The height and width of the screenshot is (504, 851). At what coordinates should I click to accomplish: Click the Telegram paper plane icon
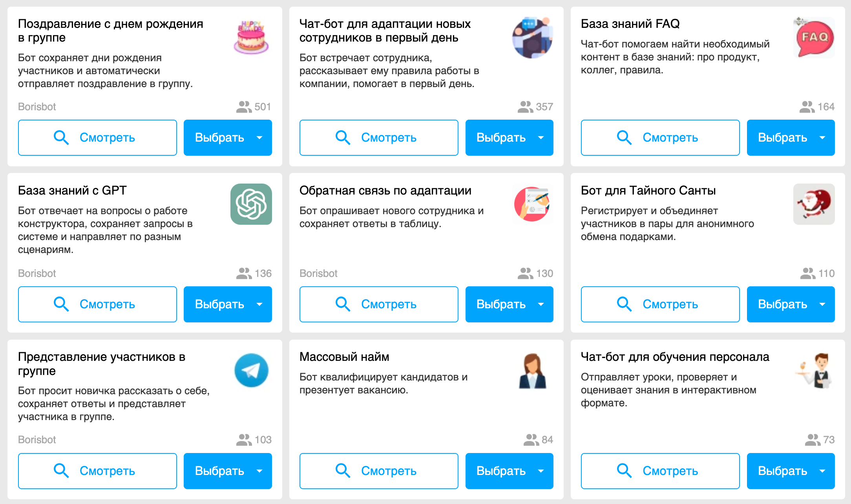(251, 370)
